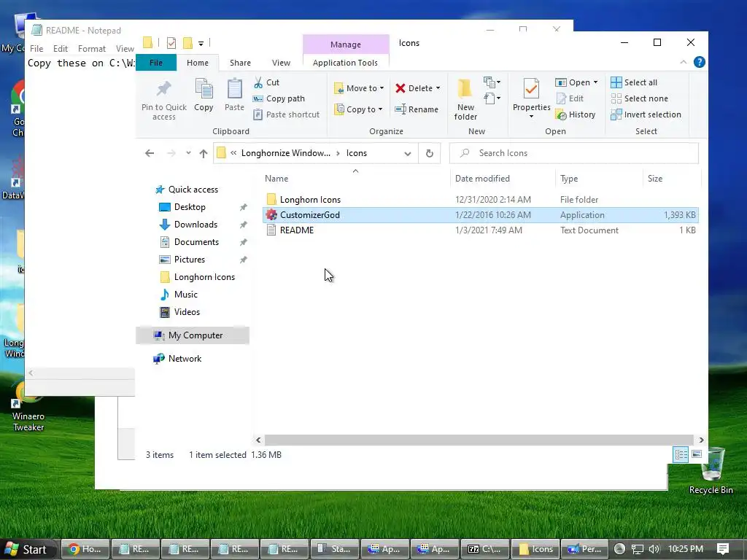Click the horizontal scrollbar in file list

tap(479, 440)
